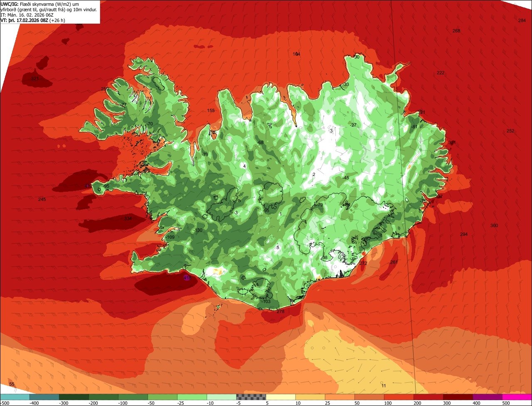
Task: Select the purple 400 to 500 legend swatch
Action: 488,397
